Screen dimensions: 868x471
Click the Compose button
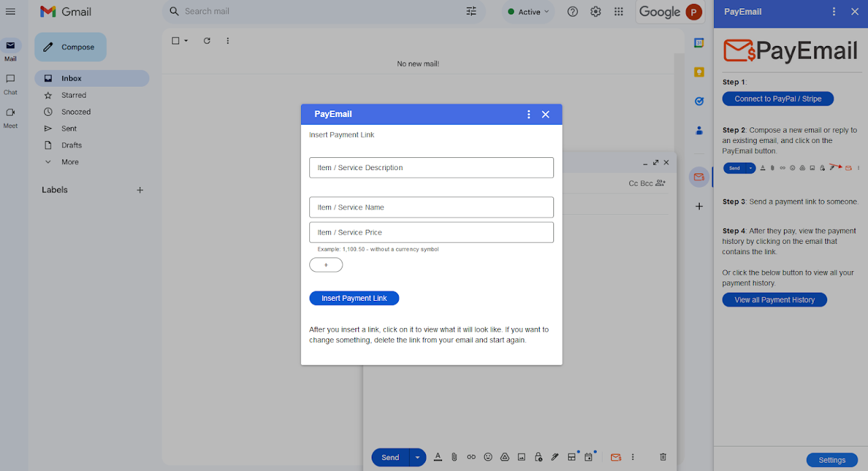pos(71,47)
